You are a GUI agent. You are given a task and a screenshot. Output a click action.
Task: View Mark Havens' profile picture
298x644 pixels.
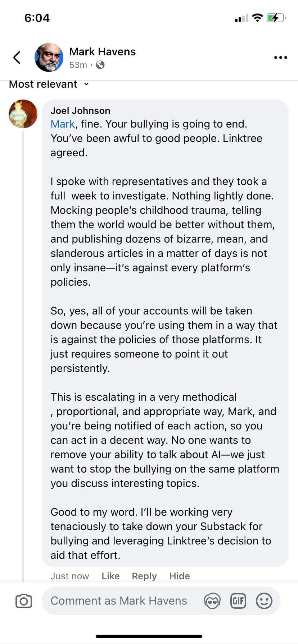coord(49,57)
